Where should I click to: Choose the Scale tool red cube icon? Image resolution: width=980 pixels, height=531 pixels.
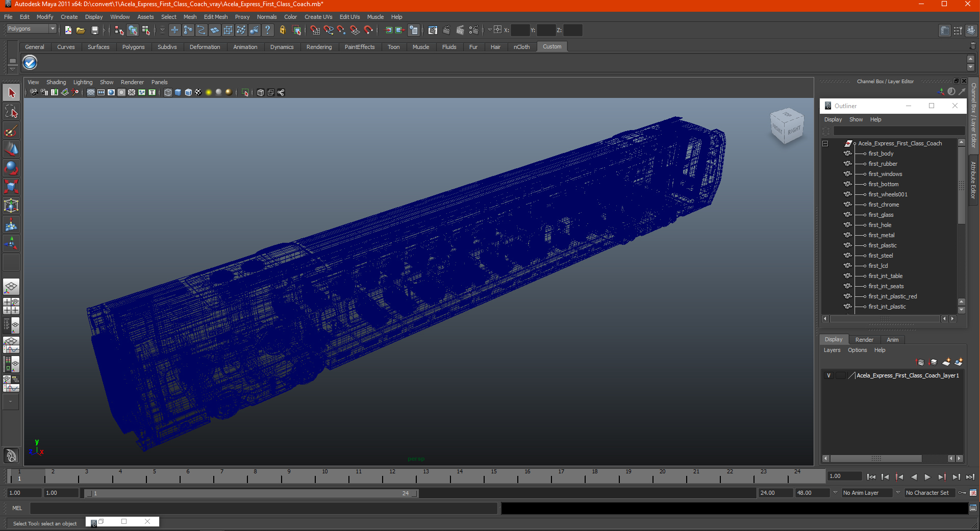click(x=11, y=187)
